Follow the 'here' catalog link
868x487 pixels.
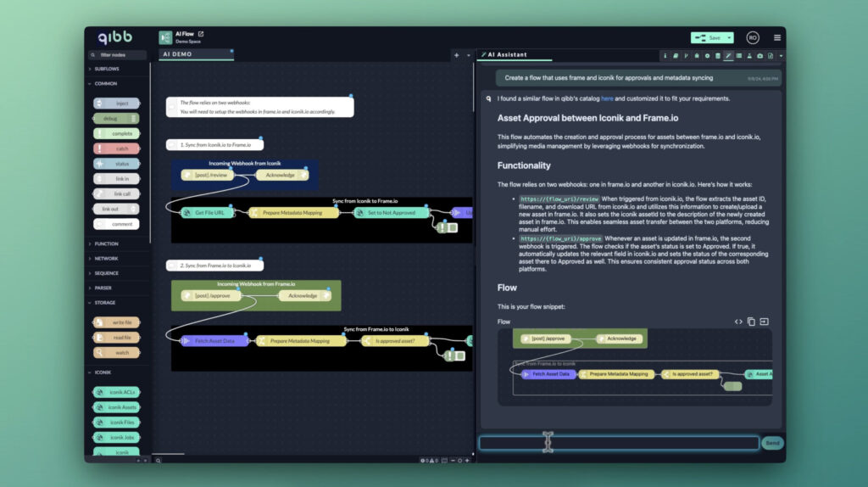coord(607,98)
